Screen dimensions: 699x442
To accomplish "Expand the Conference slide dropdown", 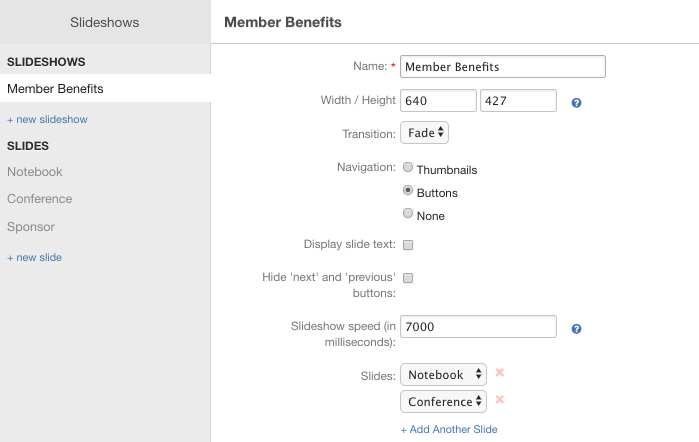I will click(x=443, y=402).
